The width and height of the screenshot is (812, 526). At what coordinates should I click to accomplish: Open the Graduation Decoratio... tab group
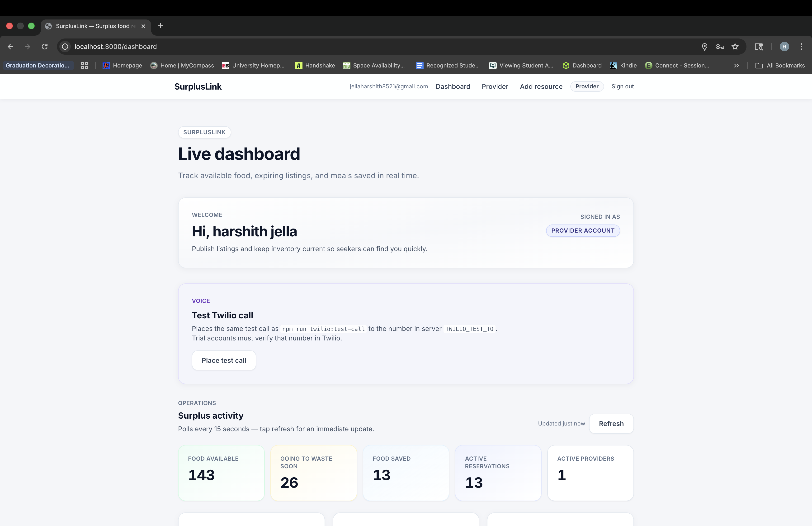point(38,66)
